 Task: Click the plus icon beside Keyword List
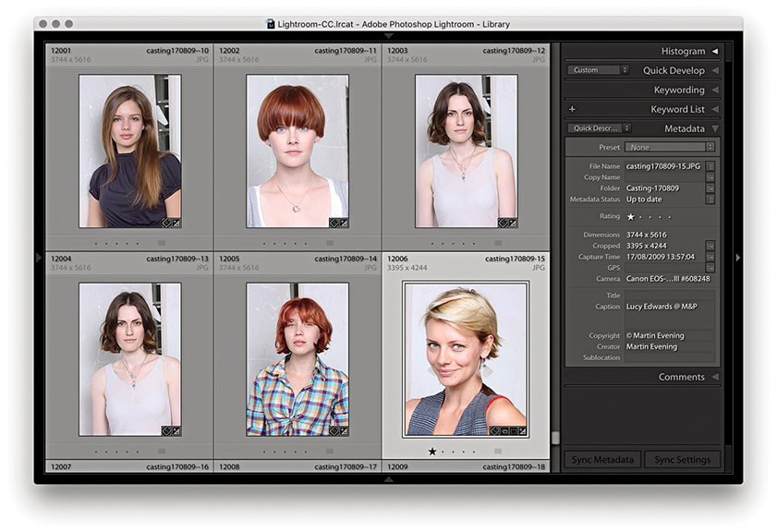[x=572, y=110]
